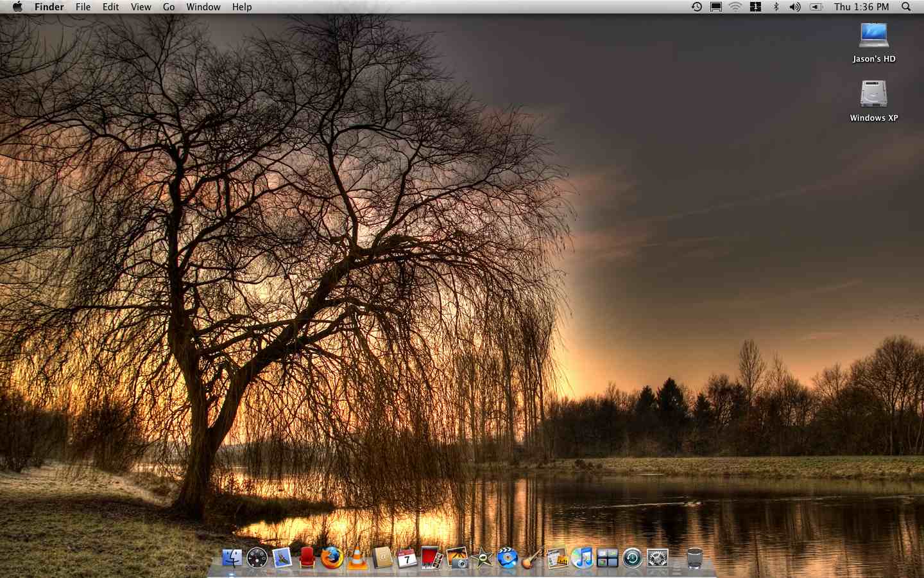
Task: Open the View menu
Action: click(x=141, y=7)
